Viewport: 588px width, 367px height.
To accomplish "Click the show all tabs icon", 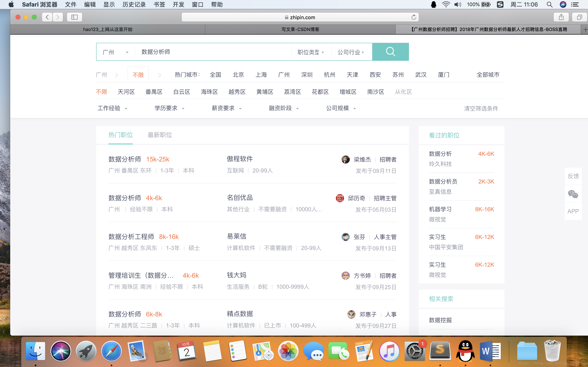I will [x=579, y=17].
